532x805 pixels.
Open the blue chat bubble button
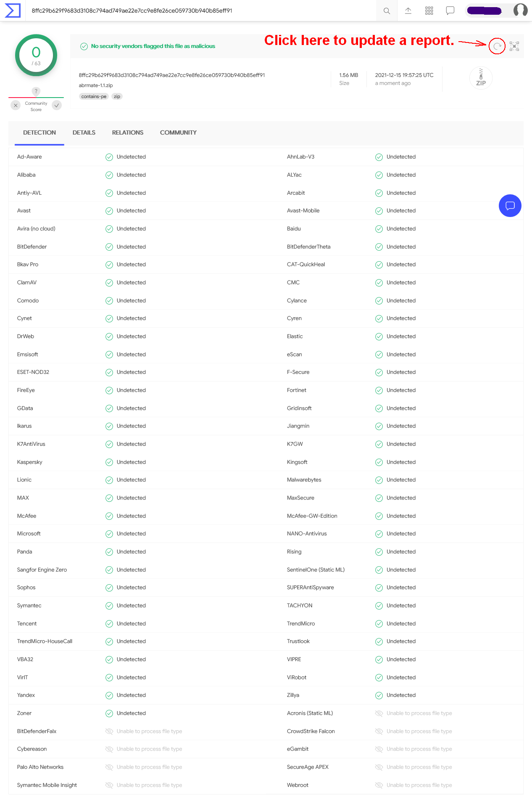[x=510, y=206]
